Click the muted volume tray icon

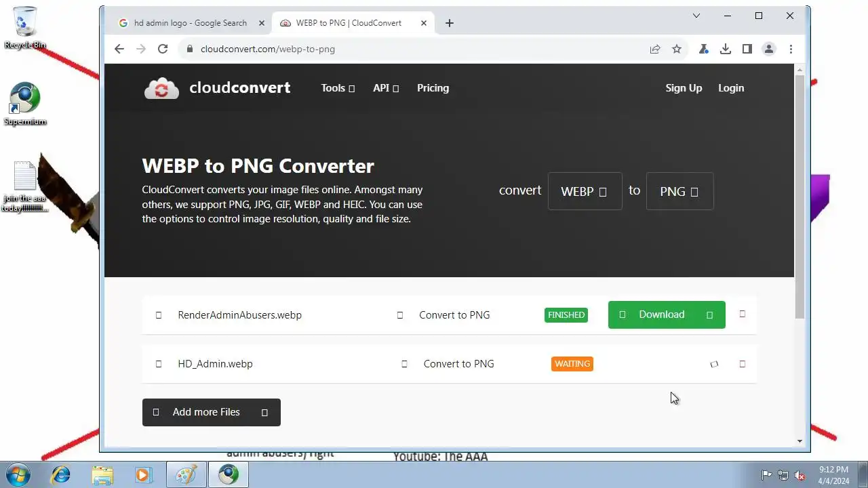click(800, 475)
